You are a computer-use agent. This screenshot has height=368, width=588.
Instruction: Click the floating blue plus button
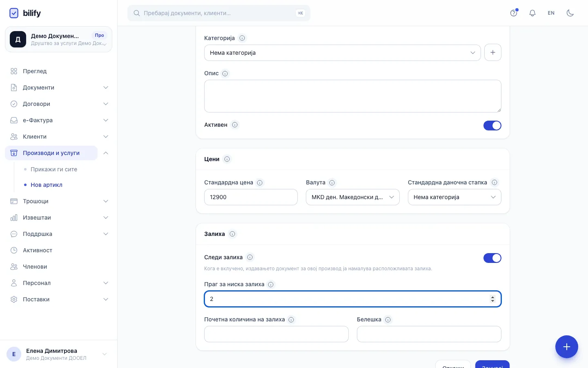[x=567, y=347]
